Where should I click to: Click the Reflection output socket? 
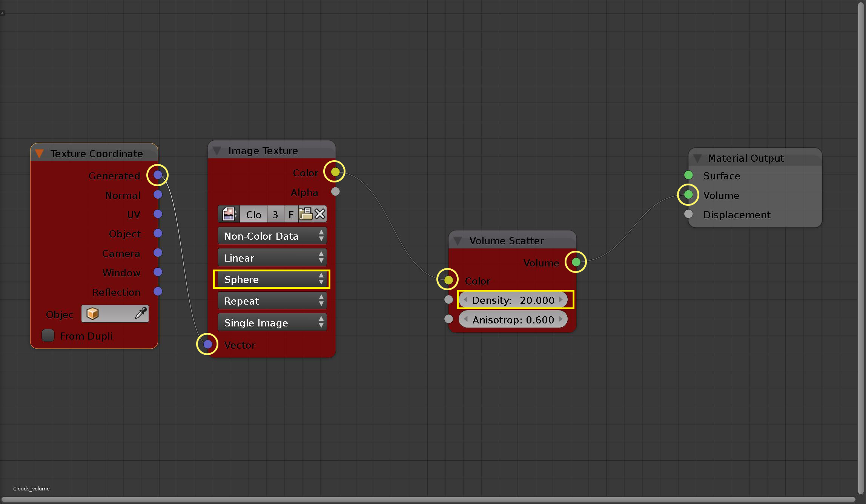click(158, 291)
